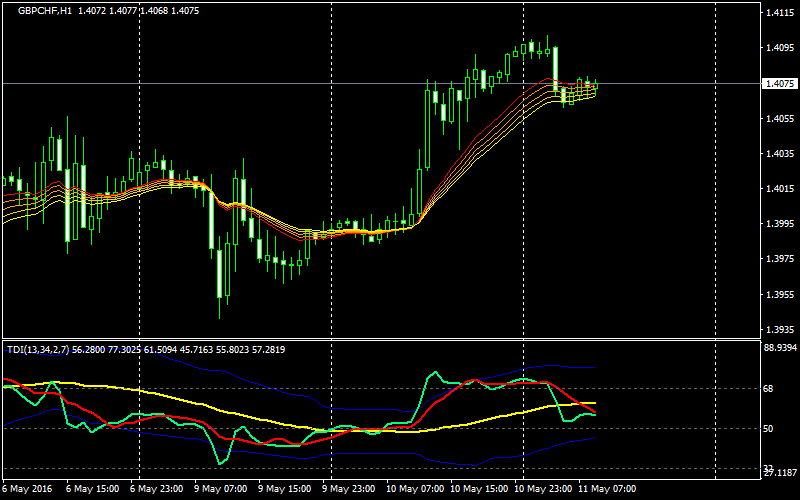The width and height of the screenshot is (800, 500).
Task: Click the 9 May 23:00 time label
Action: 349,489
